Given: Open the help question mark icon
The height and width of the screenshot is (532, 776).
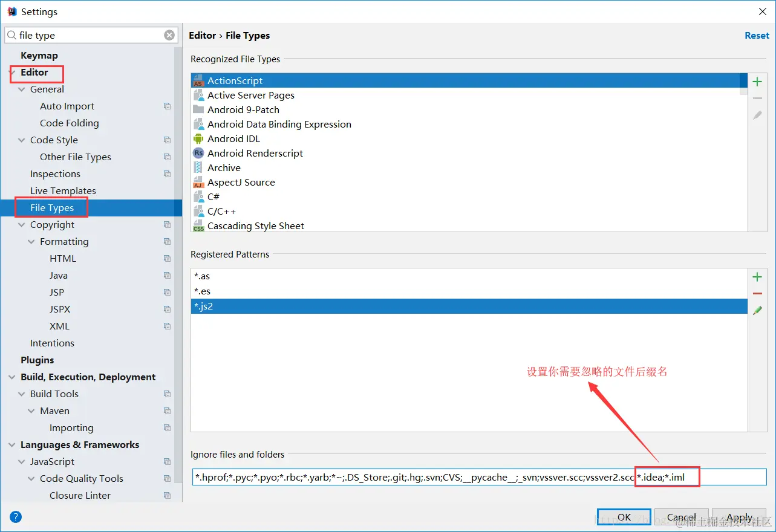Looking at the screenshot, I should pyautogui.click(x=16, y=517).
